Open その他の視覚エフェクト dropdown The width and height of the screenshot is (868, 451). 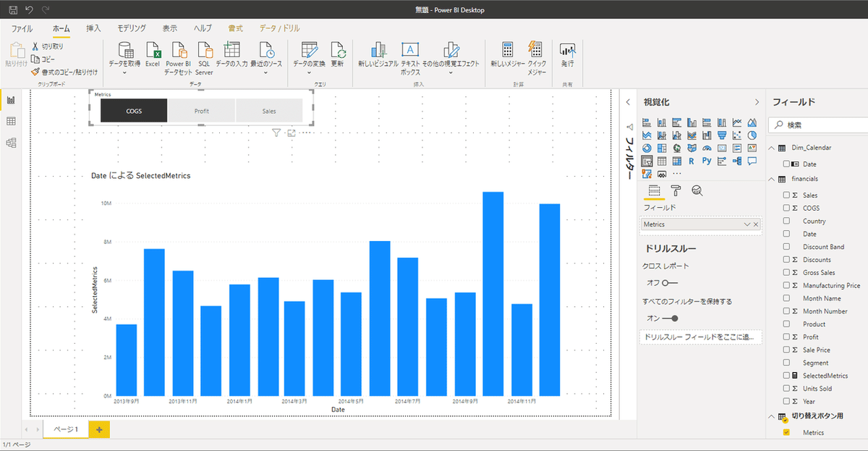452,72
